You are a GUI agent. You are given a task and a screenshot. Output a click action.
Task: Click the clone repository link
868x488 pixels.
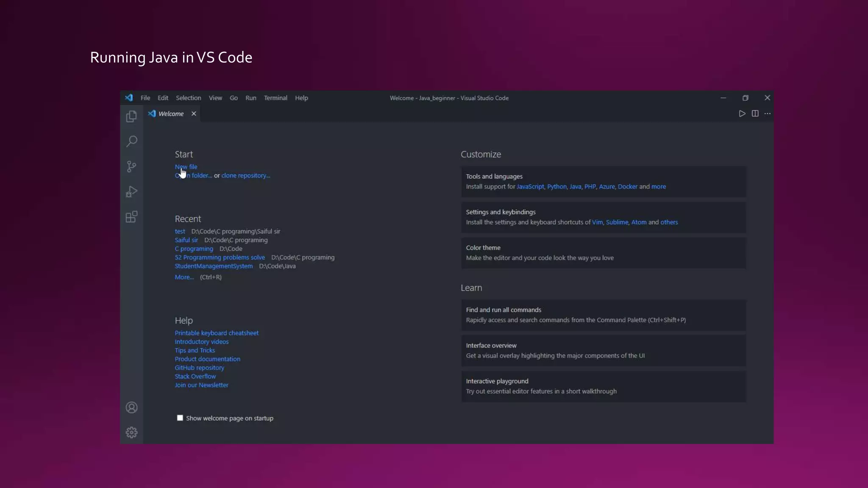point(245,175)
